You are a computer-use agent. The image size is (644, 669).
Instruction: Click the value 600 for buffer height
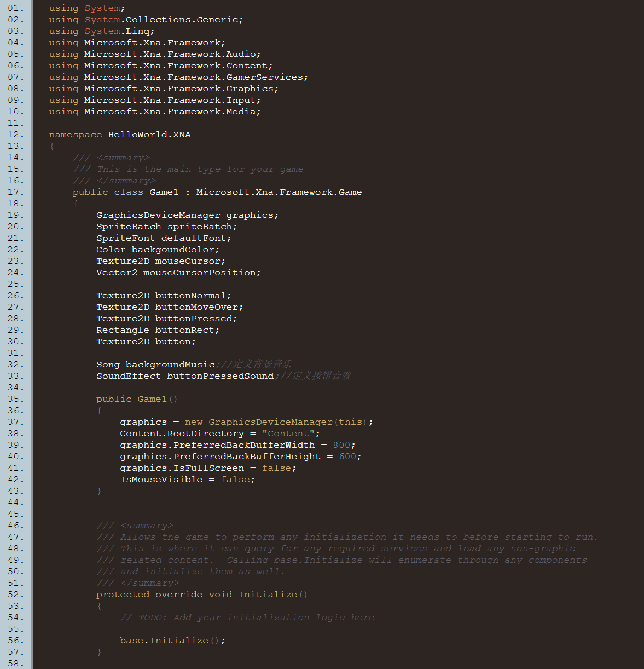[x=347, y=457]
